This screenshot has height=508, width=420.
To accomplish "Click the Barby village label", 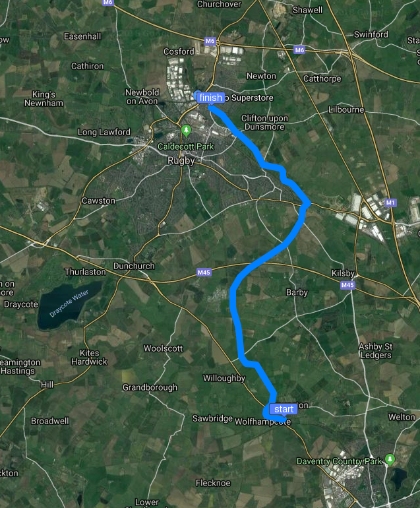I will click(x=297, y=292).
